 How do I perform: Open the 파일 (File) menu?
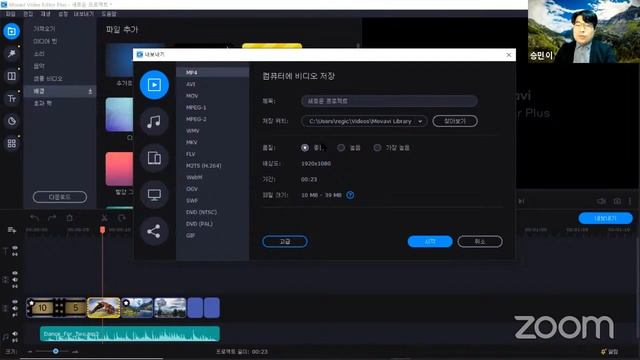(11, 14)
